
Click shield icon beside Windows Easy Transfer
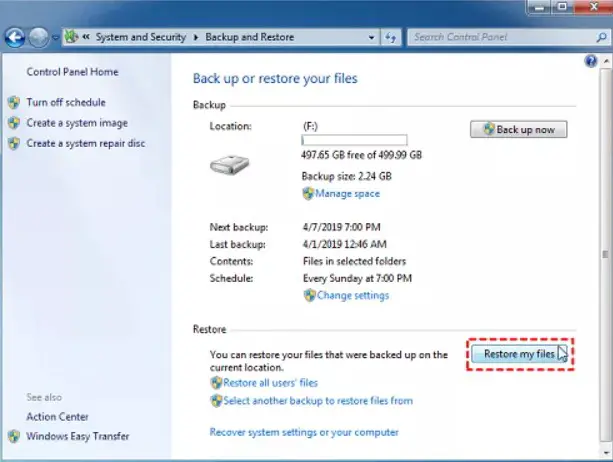coord(14,436)
